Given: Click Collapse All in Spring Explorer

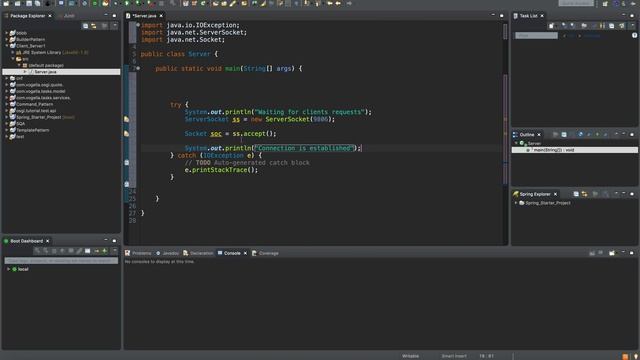Looking at the screenshot, I should [576, 194].
